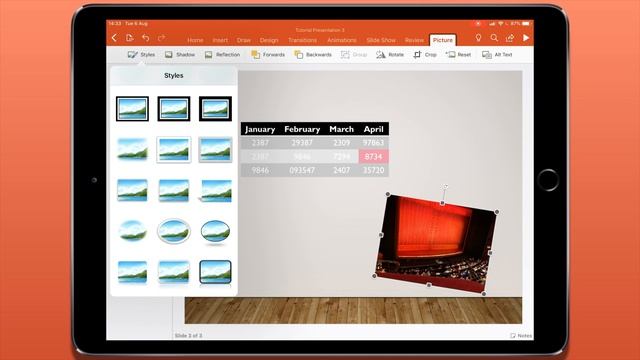Apply the first style in the third row
Image resolution: width=640 pixels, height=360 pixels.
[132, 190]
